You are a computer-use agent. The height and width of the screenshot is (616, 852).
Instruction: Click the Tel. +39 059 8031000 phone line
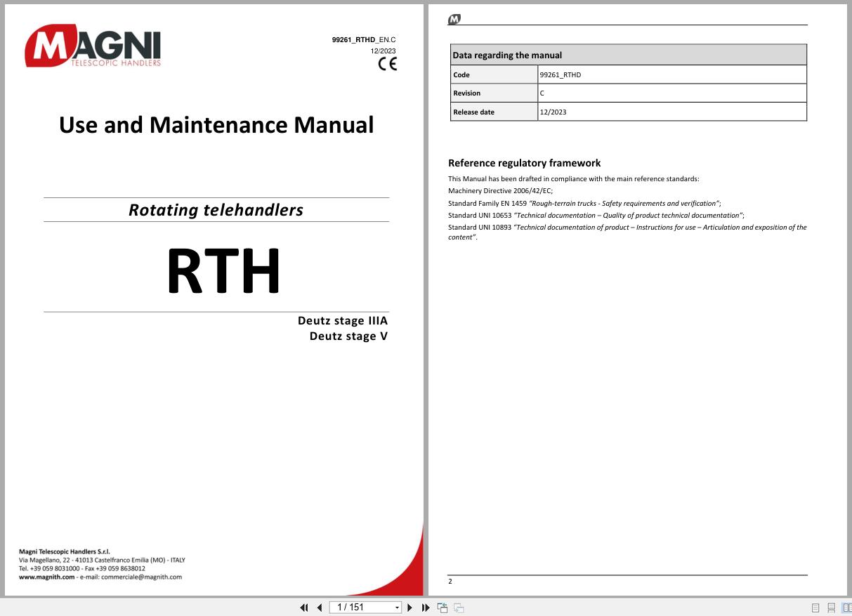coord(82,568)
